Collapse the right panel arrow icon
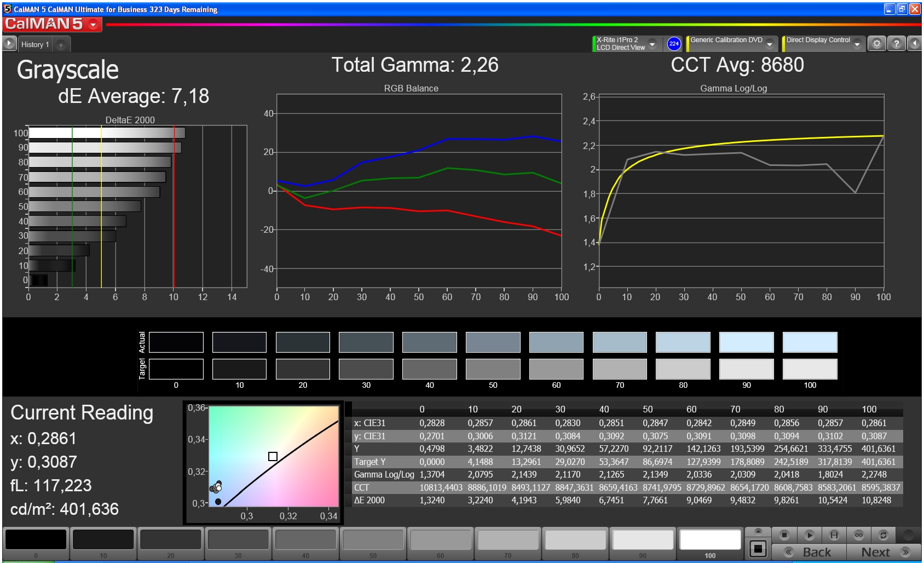The width and height of the screenshot is (924, 563). pos(914,43)
